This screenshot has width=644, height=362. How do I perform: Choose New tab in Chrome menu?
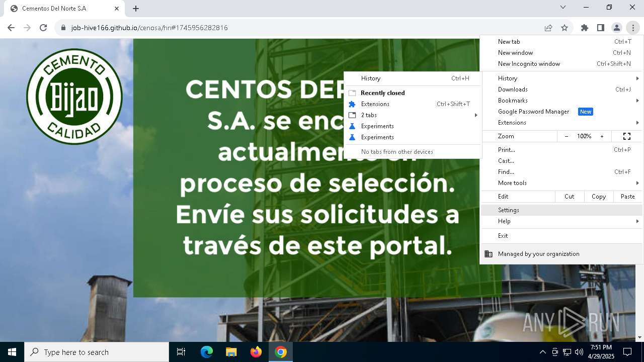tap(561, 42)
